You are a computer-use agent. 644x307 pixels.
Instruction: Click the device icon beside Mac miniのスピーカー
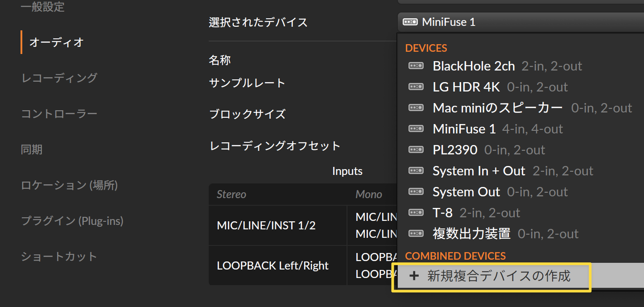pyautogui.click(x=416, y=108)
